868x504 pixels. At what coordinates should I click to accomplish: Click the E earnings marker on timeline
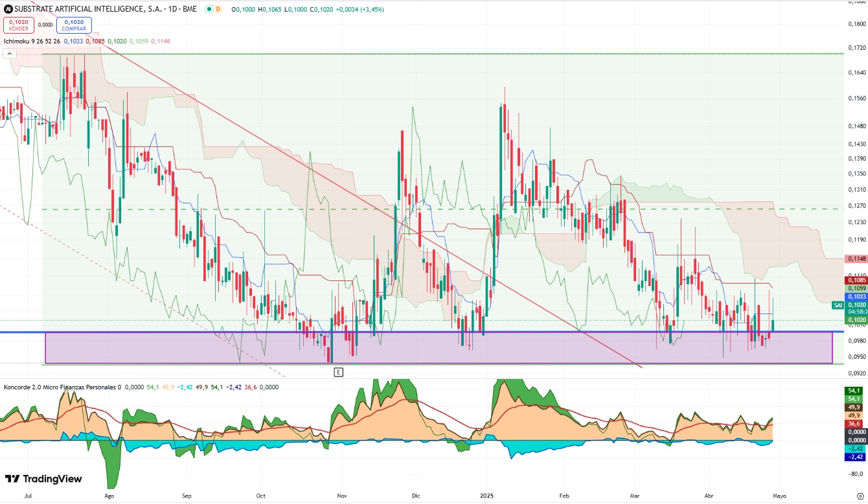(x=338, y=372)
